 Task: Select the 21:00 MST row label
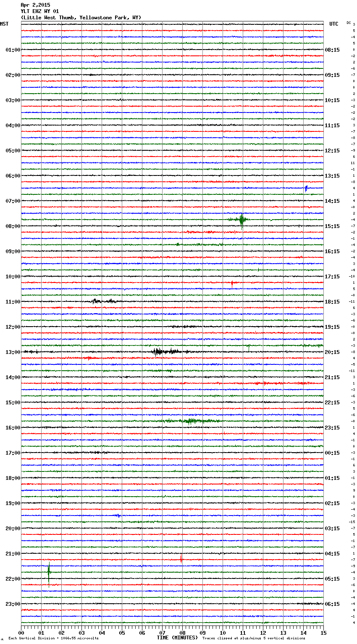[13, 554]
